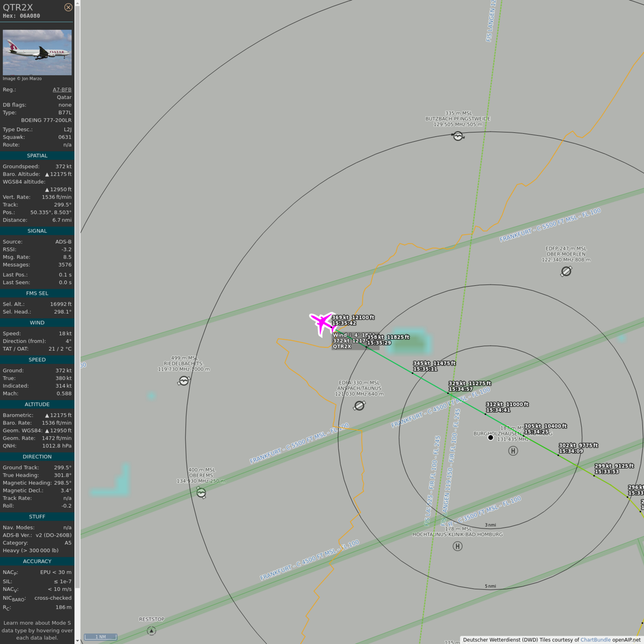Select the RESTSTOP waypoint icon
Viewport: 644px width, 644px height.
pos(152,631)
